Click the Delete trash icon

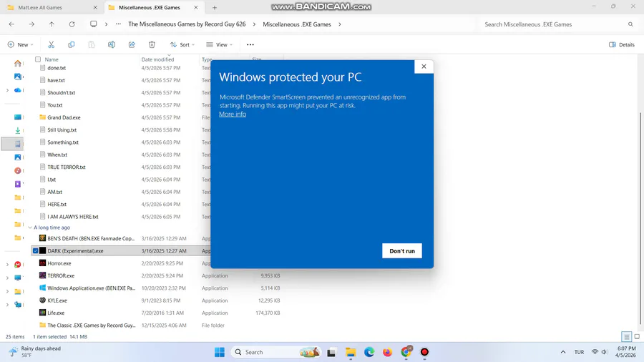tap(152, 44)
